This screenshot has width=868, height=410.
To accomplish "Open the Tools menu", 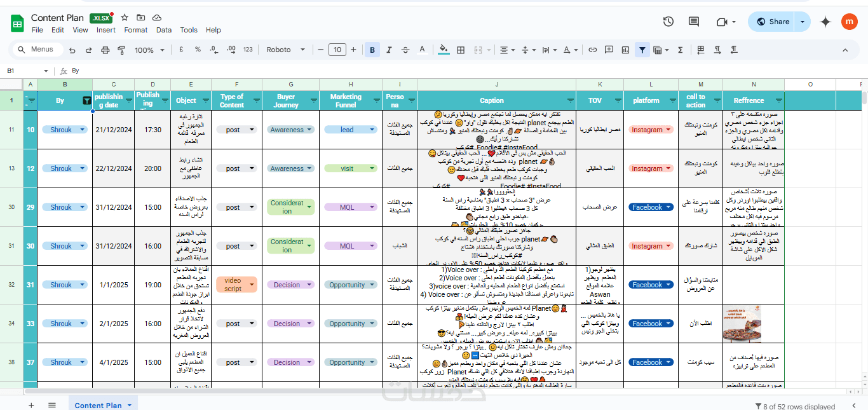I will coord(189,30).
